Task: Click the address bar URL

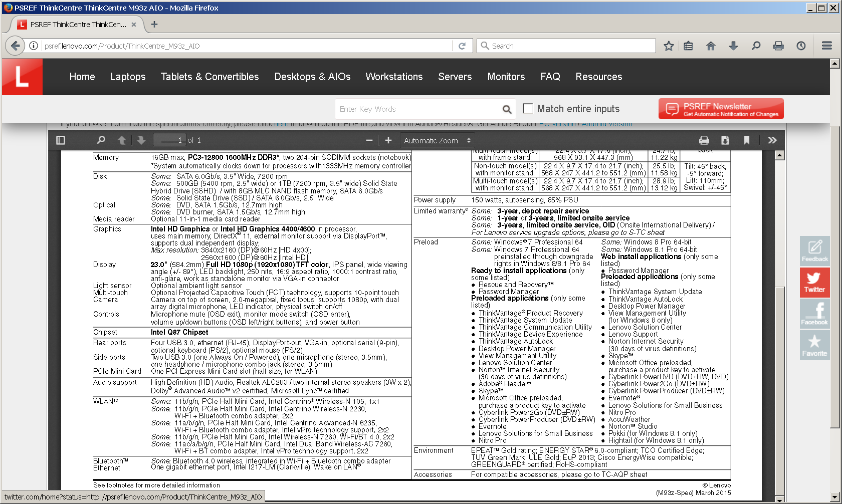Action: point(122,46)
